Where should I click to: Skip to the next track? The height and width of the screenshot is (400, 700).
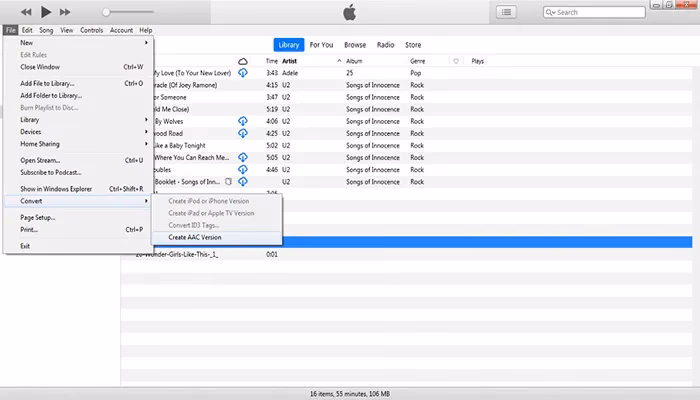click(66, 12)
